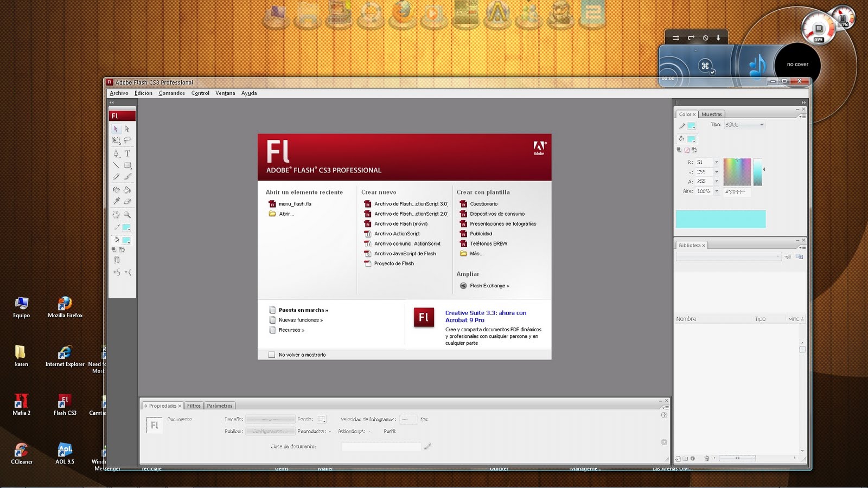Choose the Pen tool
Image resolution: width=868 pixels, height=488 pixels.
116,153
